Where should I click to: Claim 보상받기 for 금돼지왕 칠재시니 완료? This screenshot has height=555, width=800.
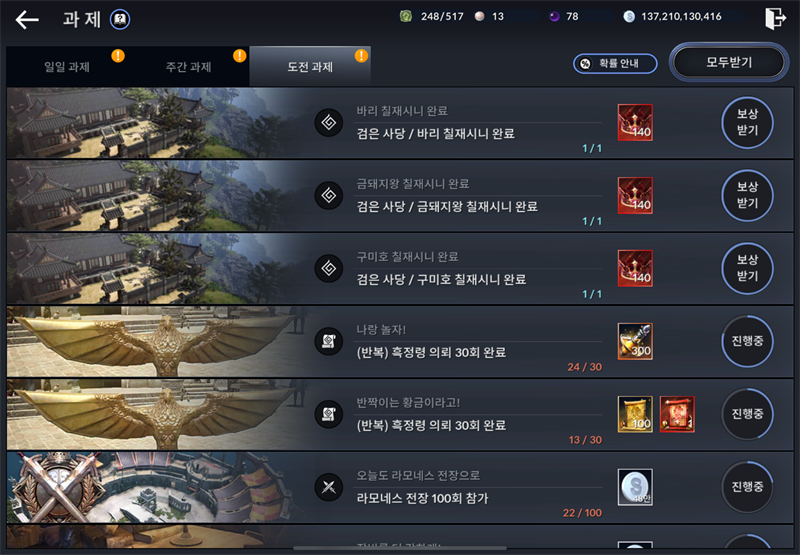point(747,195)
